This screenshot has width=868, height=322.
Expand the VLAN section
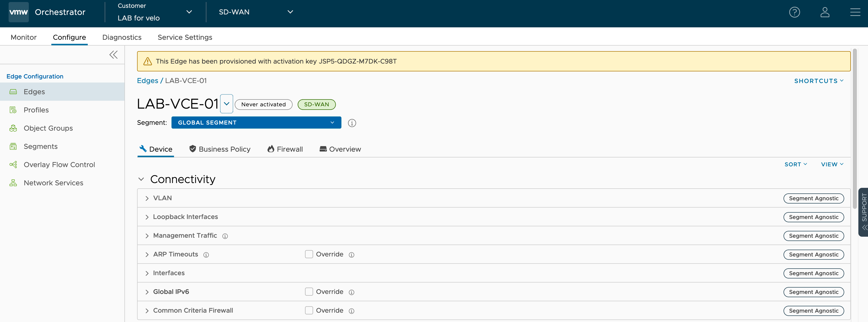pos(147,198)
